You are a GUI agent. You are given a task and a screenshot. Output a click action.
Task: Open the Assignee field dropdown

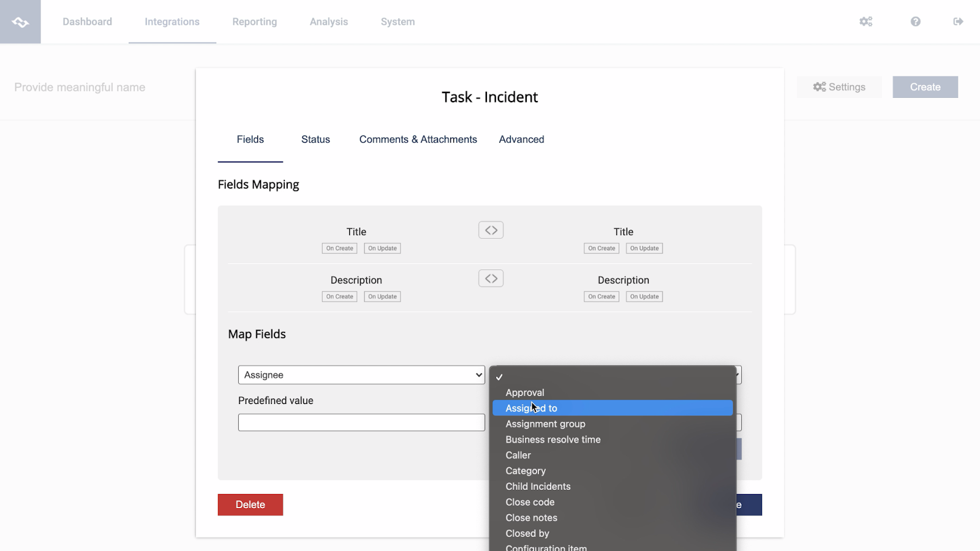tap(361, 375)
